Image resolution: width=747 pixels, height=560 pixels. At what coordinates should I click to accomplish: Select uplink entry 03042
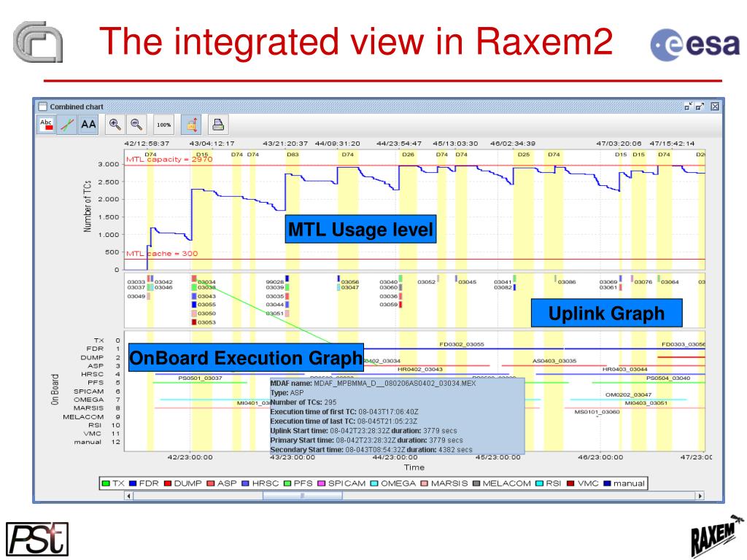(163, 282)
